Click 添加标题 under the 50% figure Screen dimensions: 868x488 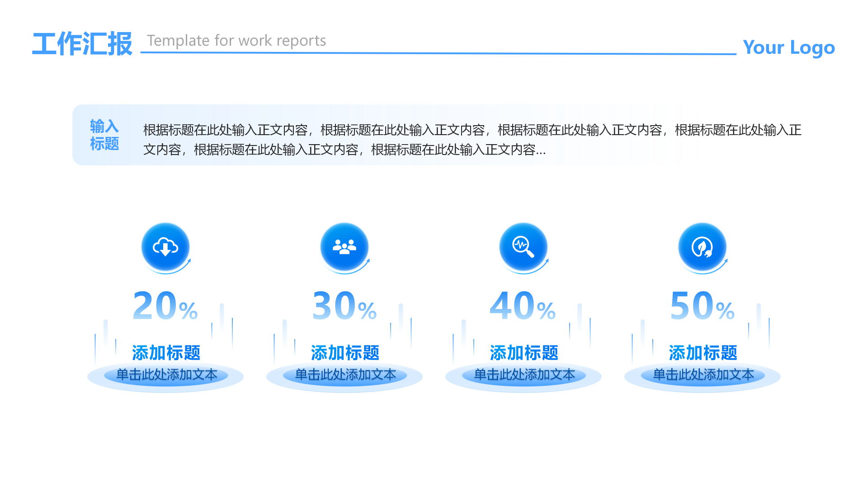coord(703,353)
